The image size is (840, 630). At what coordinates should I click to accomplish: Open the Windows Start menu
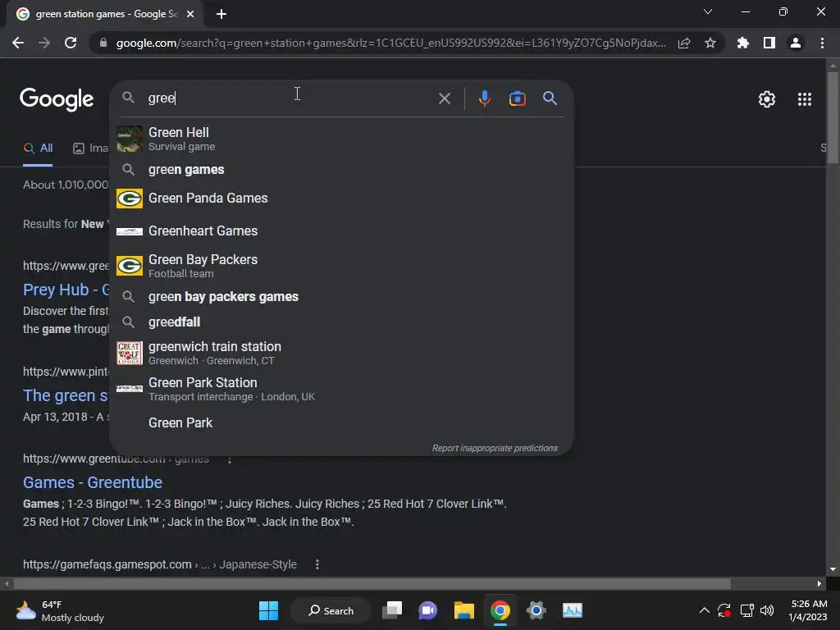[x=268, y=610]
